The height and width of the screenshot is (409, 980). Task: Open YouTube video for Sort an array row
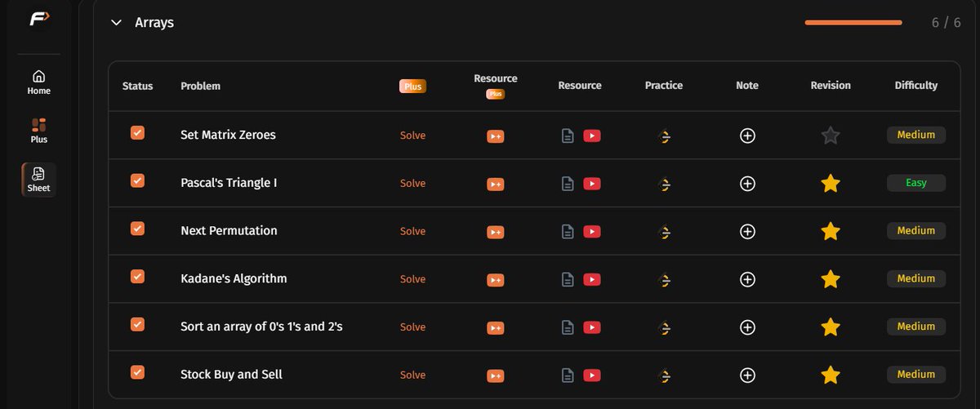(592, 327)
